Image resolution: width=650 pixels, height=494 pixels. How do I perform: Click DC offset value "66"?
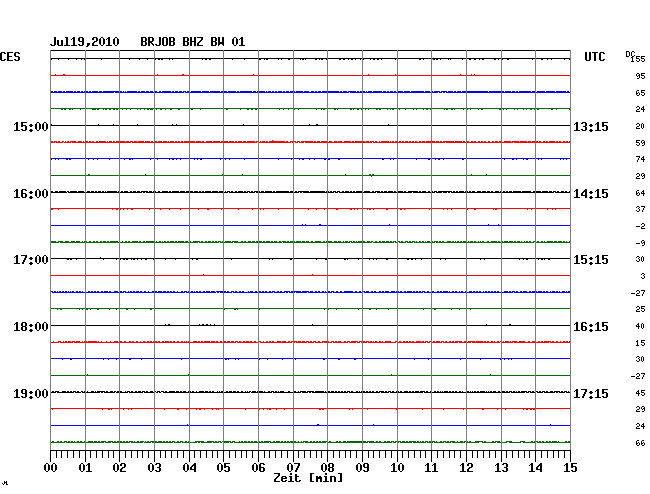640,443
